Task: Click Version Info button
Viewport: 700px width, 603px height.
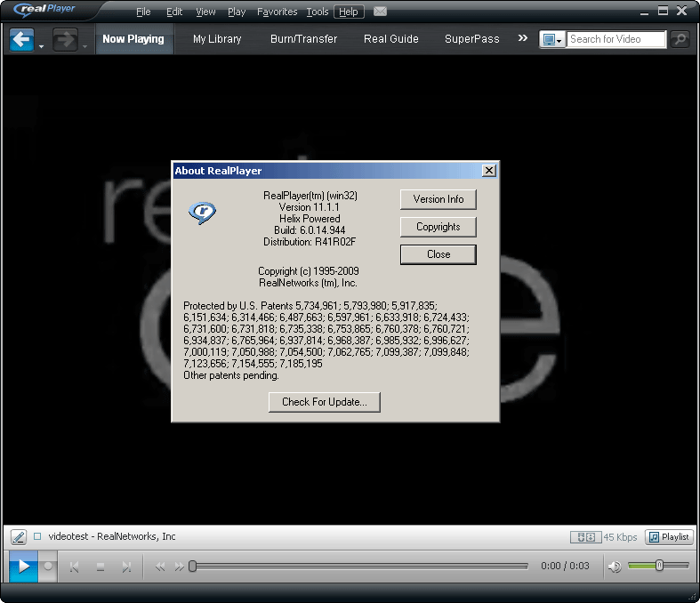Action: (x=439, y=199)
